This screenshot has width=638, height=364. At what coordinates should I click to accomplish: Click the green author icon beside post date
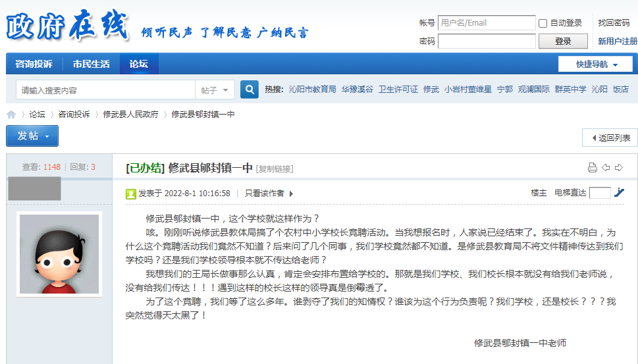click(x=131, y=194)
